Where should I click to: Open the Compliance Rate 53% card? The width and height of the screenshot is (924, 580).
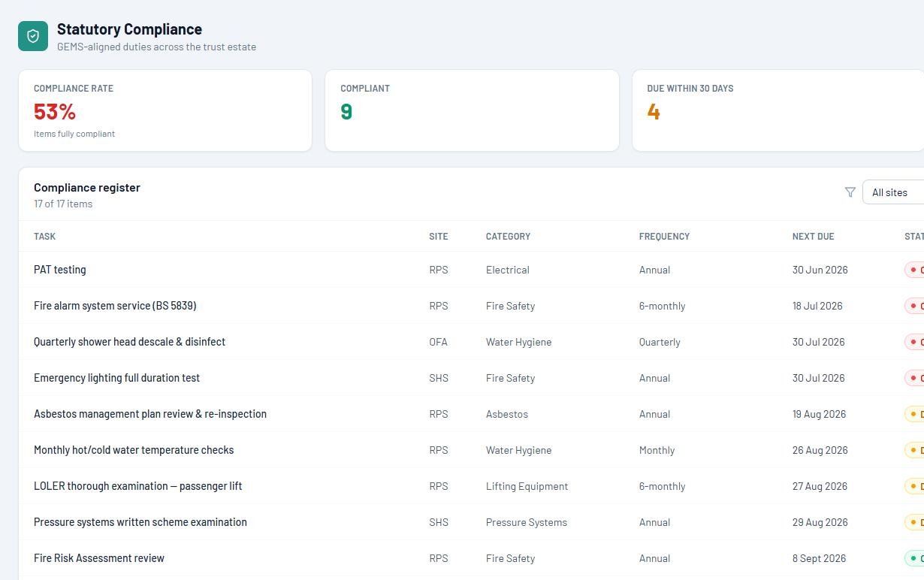(165, 110)
